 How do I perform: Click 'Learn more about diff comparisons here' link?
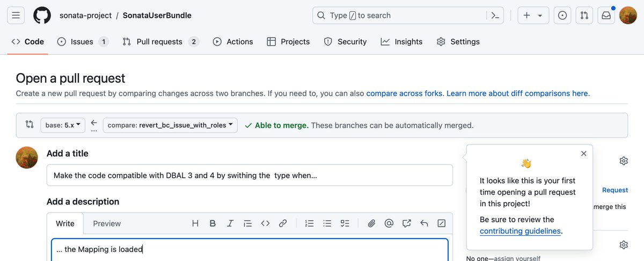(x=517, y=93)
